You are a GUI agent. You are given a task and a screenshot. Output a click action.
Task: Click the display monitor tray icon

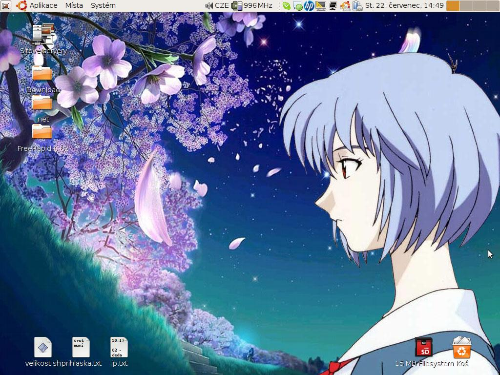320,6
